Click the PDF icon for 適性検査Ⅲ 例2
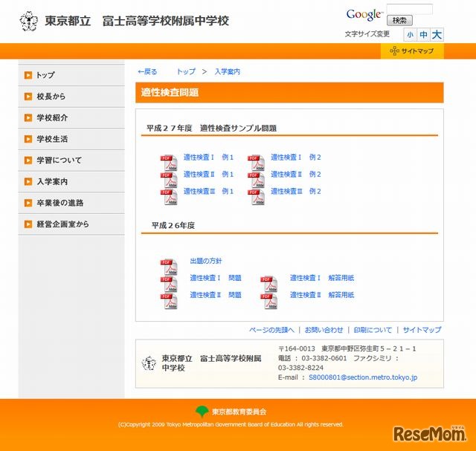Screen dimensions: 476x451 click(256, 197)
